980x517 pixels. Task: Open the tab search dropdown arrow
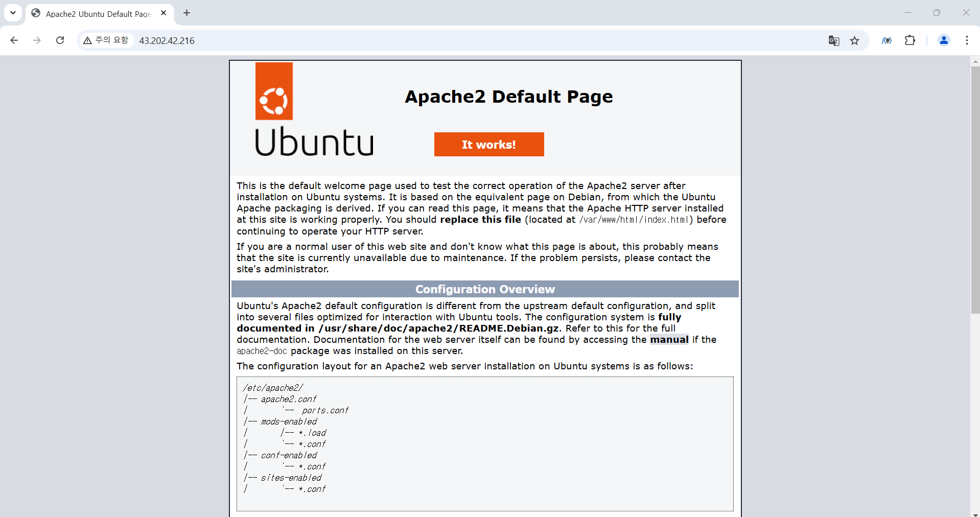(x=13, y=13)
